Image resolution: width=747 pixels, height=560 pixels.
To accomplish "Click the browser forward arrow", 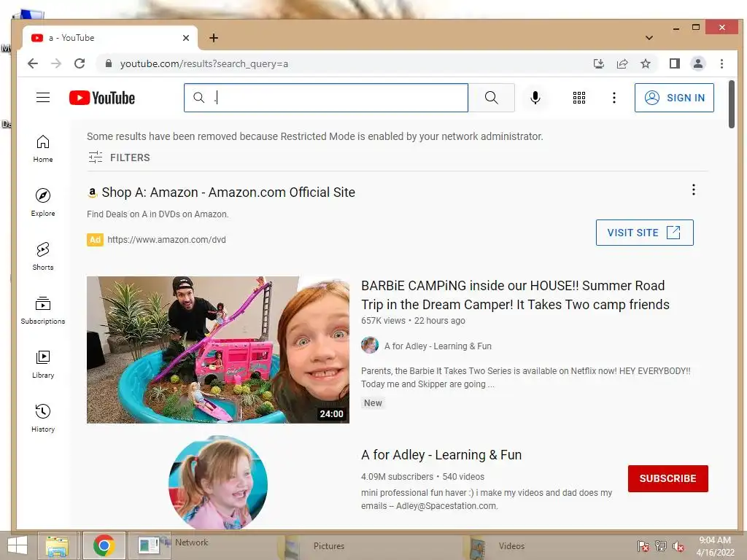I will click(x=56, y=63).
